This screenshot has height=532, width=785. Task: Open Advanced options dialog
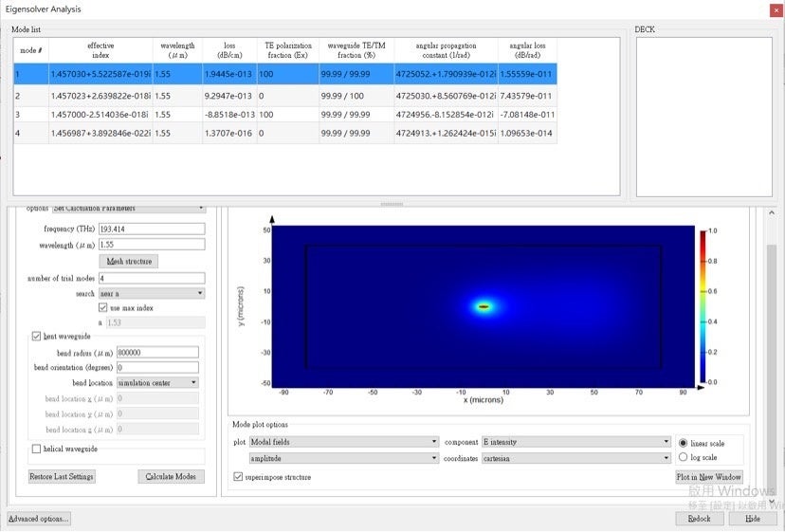39,519
